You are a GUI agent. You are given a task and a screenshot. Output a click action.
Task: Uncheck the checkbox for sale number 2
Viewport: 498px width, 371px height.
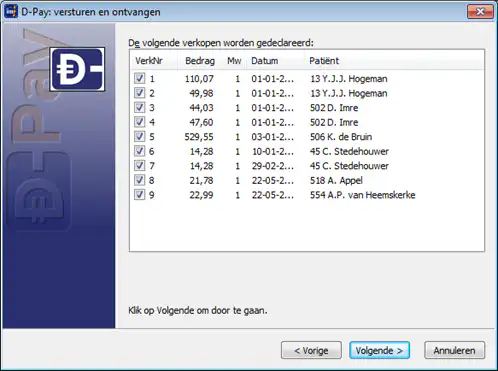(x=139, y=93)
